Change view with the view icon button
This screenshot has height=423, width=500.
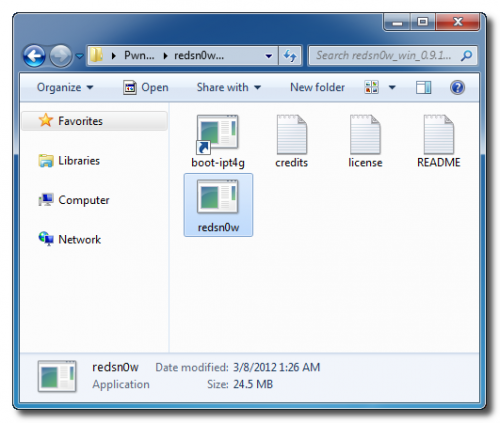coord(372,87)
